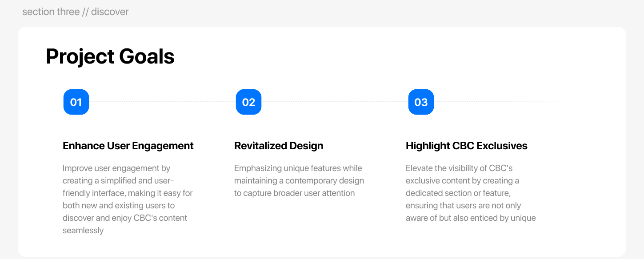The height and width of the screenshot is (259, 644).
Task: Click the dotted line between 02 and 03
Action: click(335, 102)
